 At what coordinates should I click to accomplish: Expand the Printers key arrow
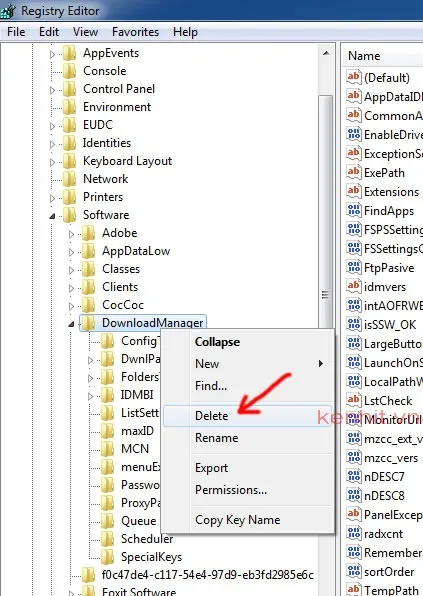point(52,198)
